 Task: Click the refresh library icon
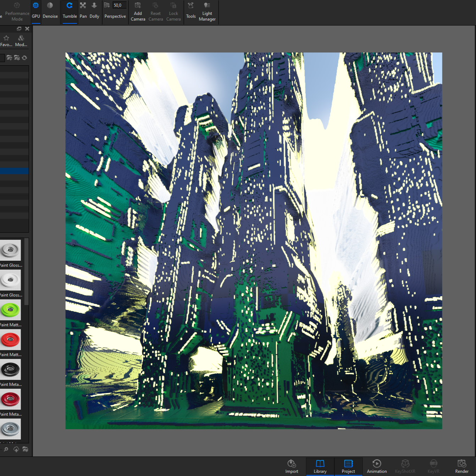24,58
